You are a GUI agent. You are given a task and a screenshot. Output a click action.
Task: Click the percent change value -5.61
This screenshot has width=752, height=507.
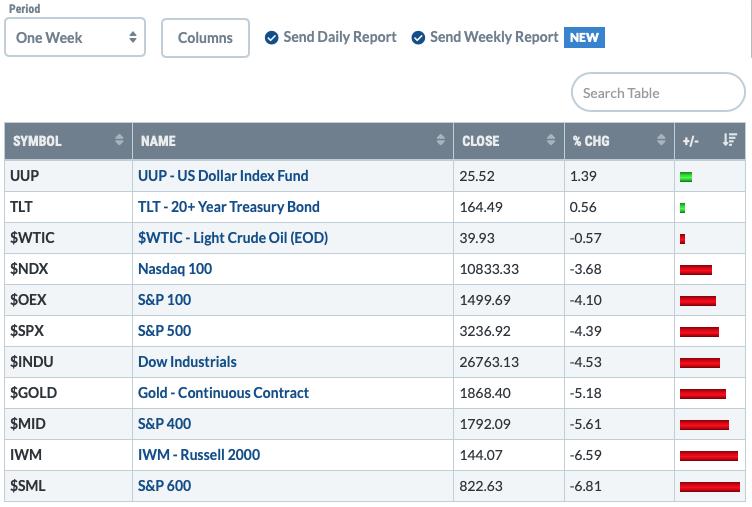586,424
